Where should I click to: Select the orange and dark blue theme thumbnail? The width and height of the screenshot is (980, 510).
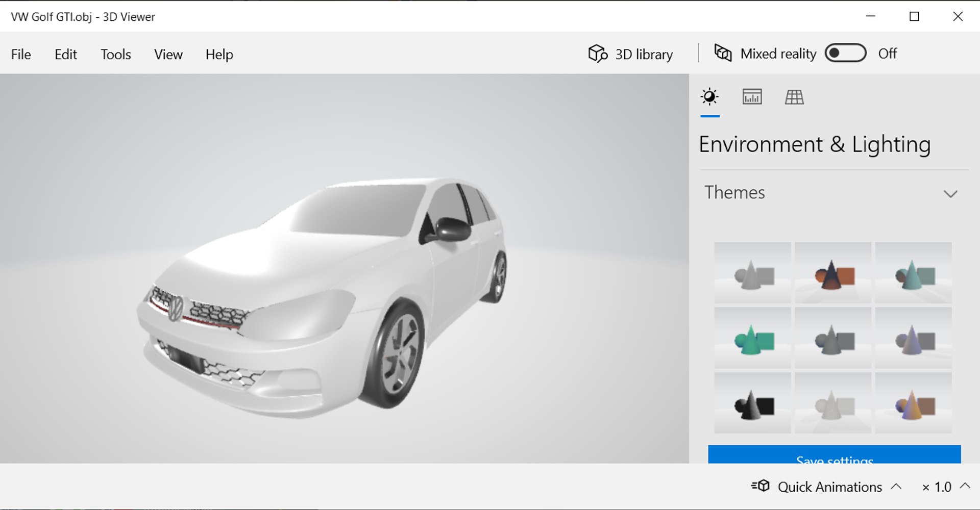click(x=833, y=273)
